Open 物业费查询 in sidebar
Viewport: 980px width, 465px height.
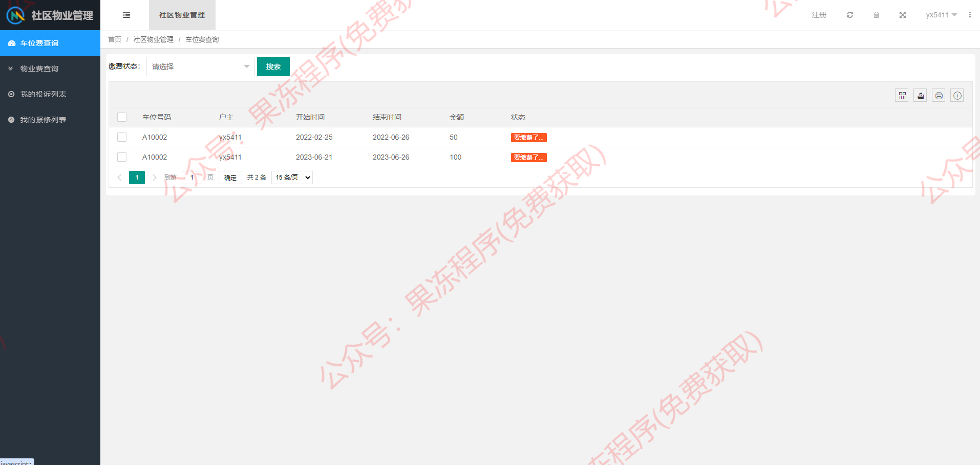pyautogui.click(x=50, y=69)
